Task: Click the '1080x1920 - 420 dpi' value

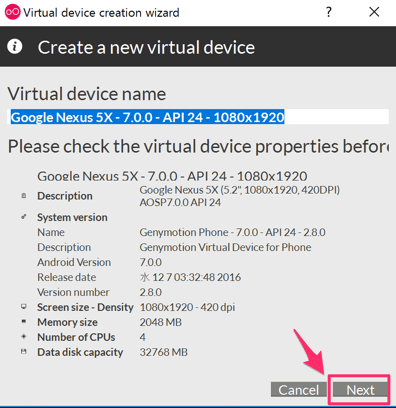Action: (x=187, y=307)
